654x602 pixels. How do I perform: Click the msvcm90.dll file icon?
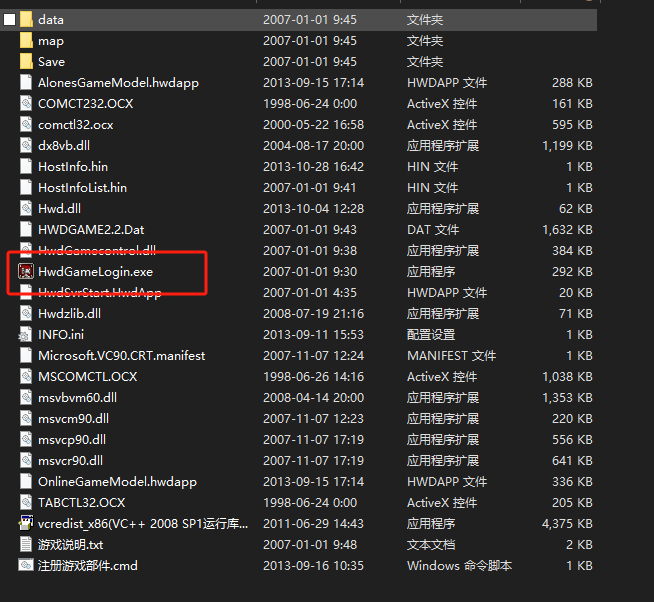pos(26,418)
